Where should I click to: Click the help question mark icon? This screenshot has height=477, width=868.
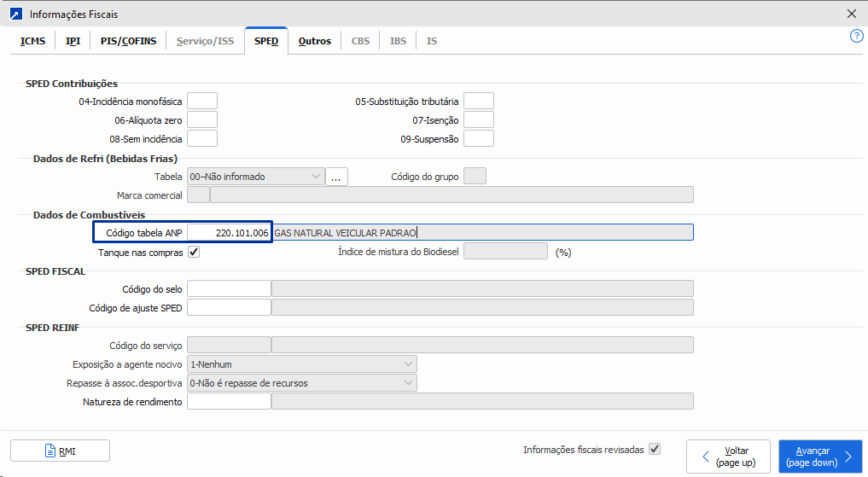[857, 36]
